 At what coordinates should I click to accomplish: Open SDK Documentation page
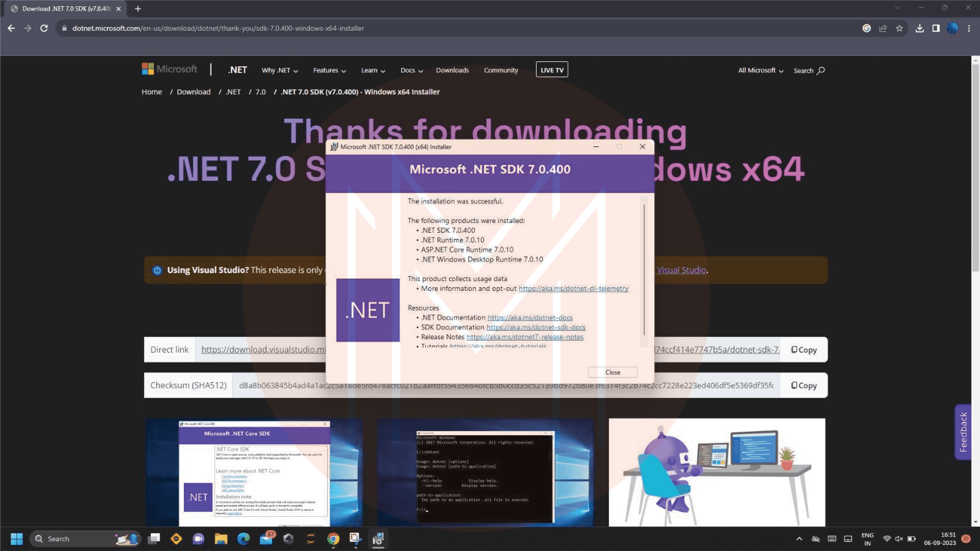click(536, 327)
